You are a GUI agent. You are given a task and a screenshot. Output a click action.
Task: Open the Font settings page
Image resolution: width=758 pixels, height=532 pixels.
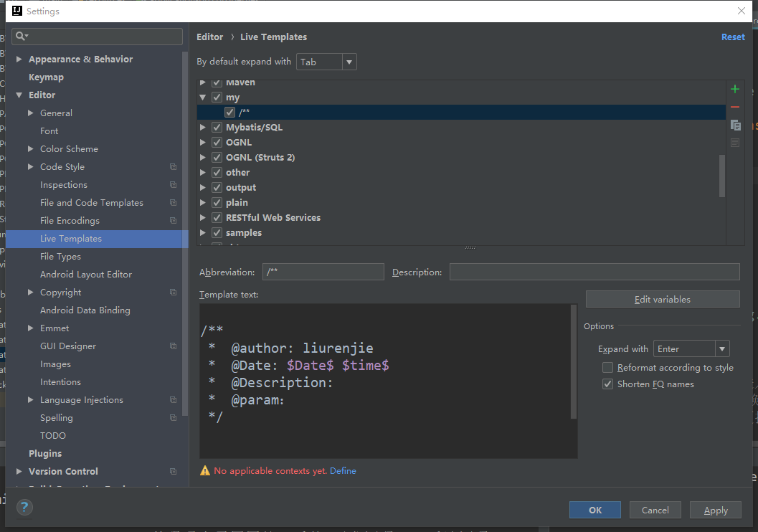click(49, 131)
